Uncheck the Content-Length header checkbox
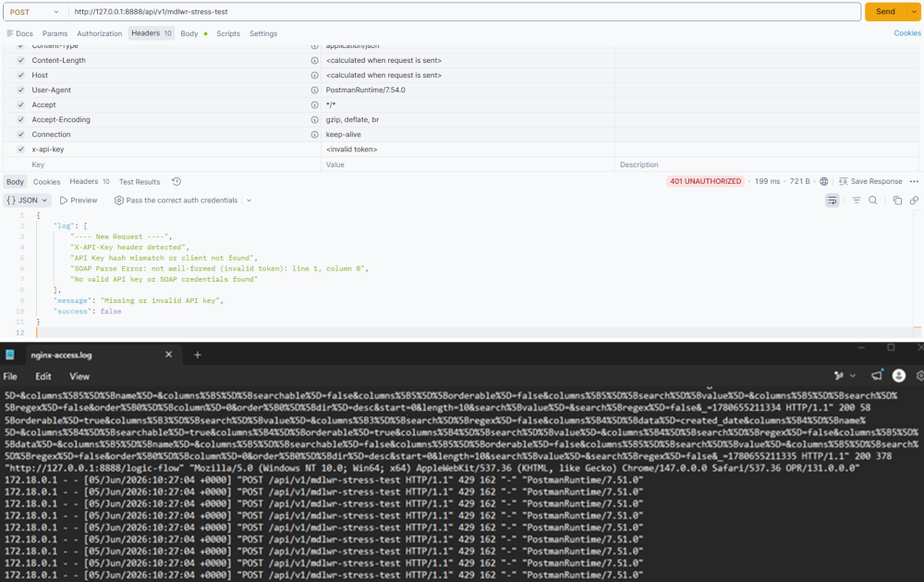Image resolution: width=924 pixels, height=582 pixels. pos(20,60)
